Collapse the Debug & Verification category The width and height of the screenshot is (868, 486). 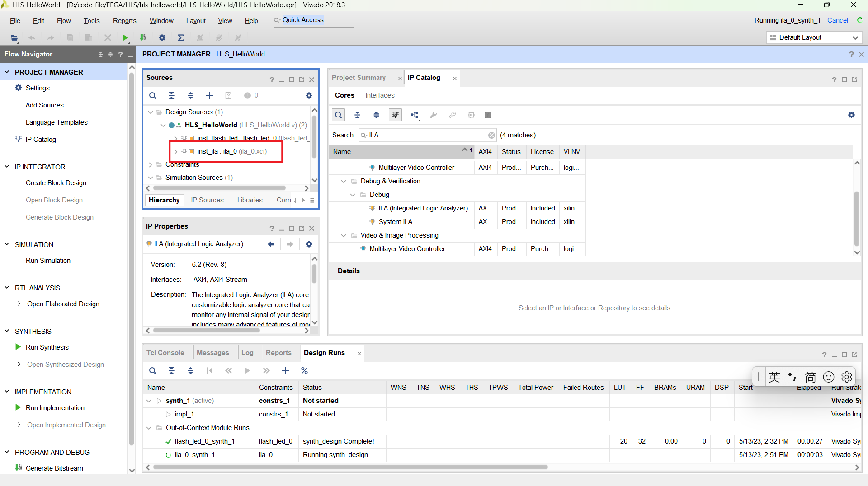(x=344, y=181)
